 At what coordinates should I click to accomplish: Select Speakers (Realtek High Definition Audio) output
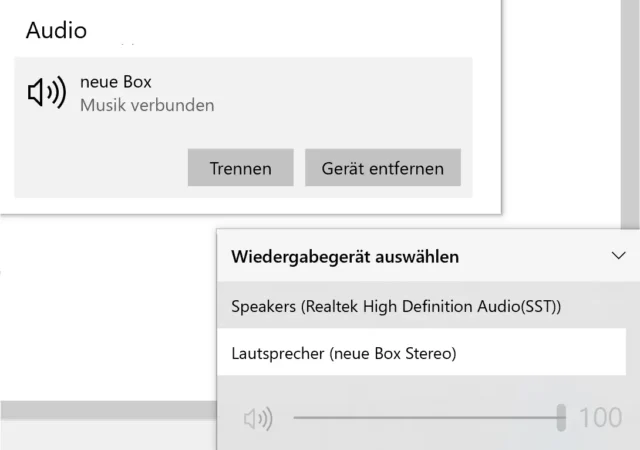pos(396,307)
